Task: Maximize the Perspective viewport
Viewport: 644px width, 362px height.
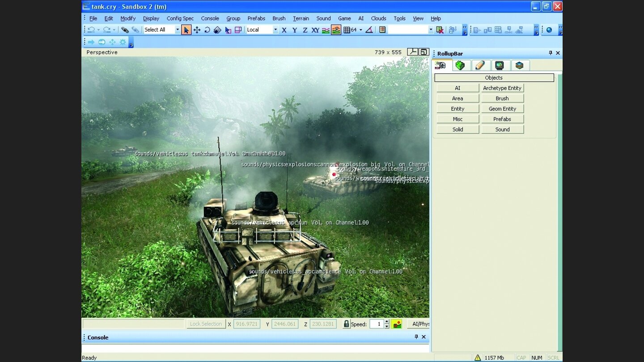Action: (424, 52)
